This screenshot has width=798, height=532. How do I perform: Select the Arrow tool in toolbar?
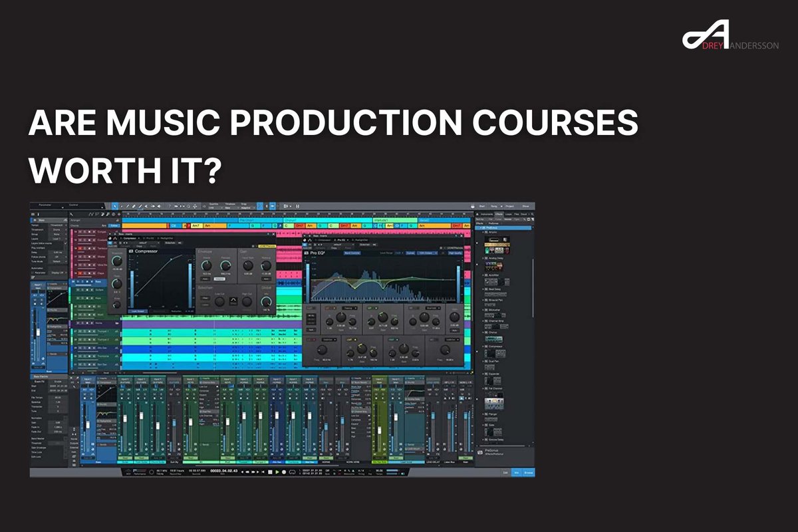pyautogui.click(x=115, y=206)
